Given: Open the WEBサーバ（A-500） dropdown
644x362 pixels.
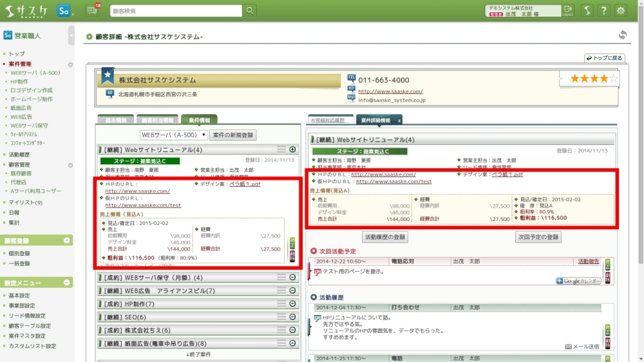Looking at the screenshot, I should click(174, 135).
